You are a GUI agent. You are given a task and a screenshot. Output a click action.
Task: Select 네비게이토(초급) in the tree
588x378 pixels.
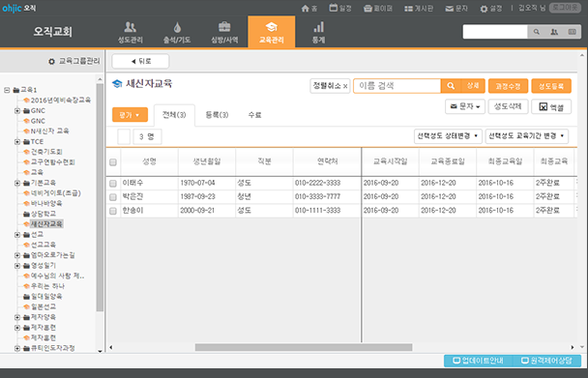tap(55, 193)
